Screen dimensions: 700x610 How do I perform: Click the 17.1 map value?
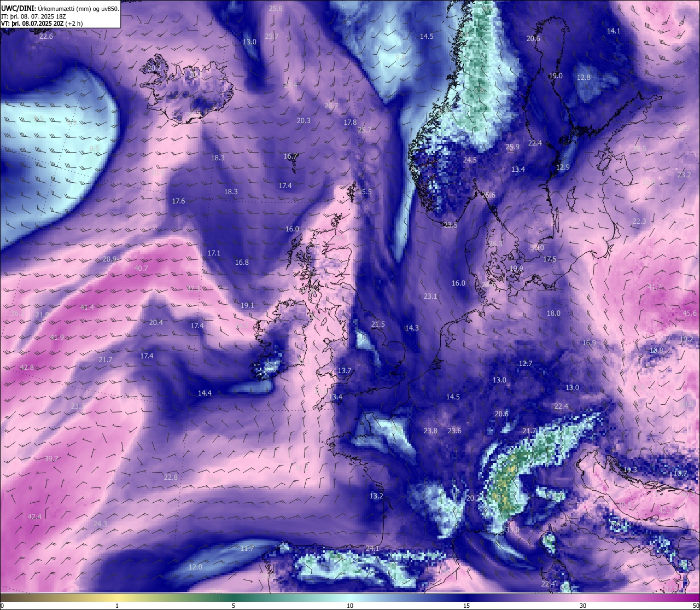pos(214,253)
